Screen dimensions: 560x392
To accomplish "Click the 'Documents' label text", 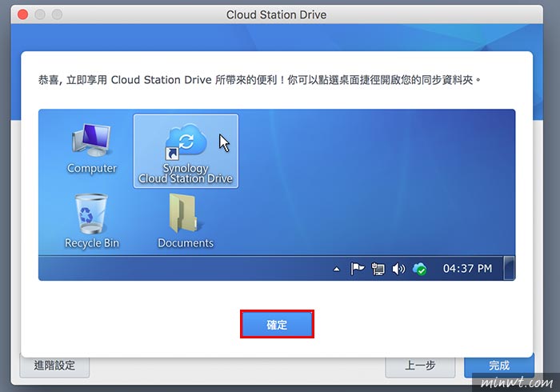I will coord(186,243).
